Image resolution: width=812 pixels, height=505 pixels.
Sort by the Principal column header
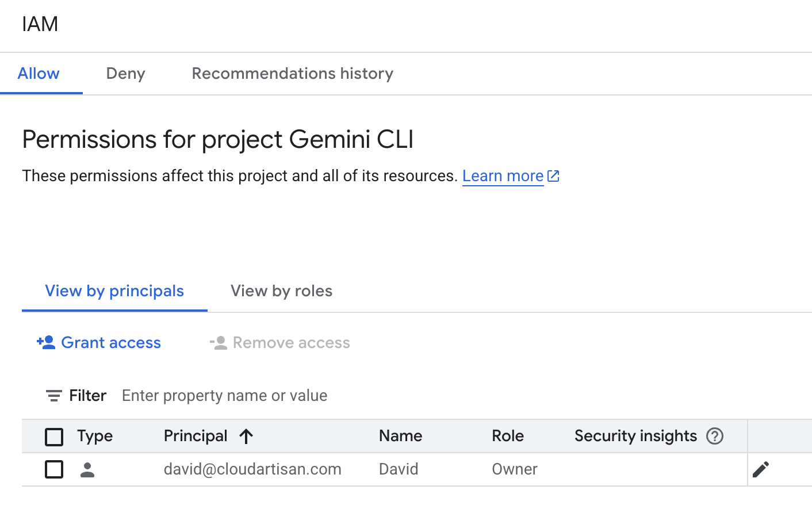point(196,436)
